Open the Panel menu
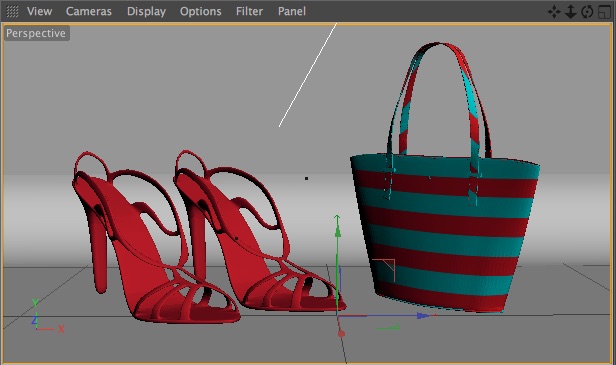 (292, 11)
